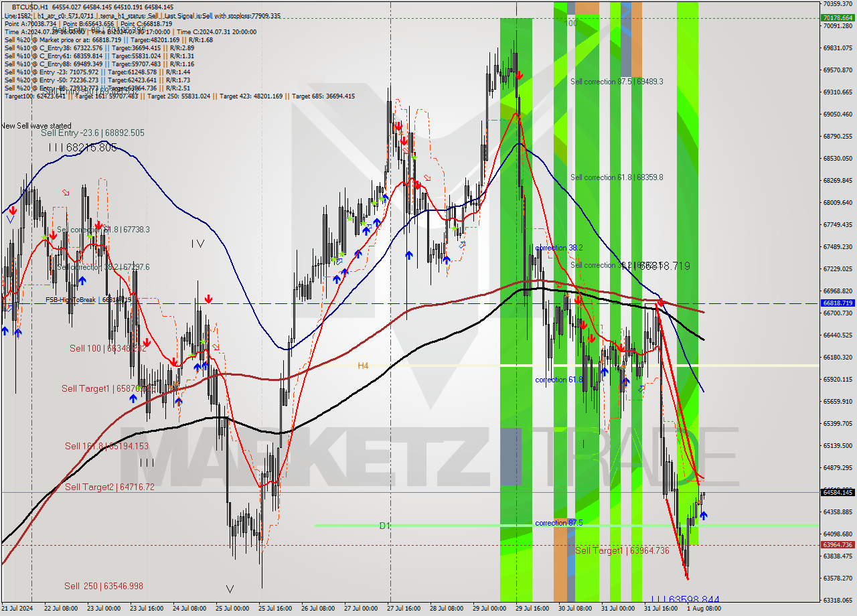
Task: Click the 65399.705 price axis value
Action: coord(837,423)
